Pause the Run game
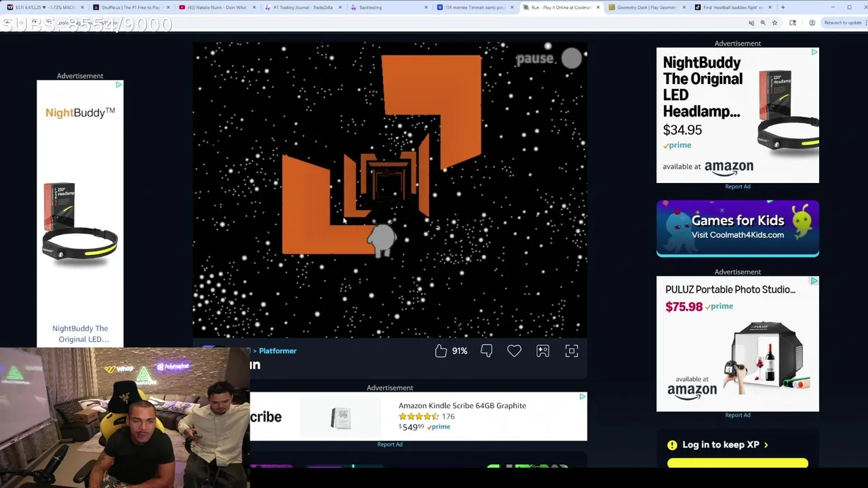 coord(549,59)
